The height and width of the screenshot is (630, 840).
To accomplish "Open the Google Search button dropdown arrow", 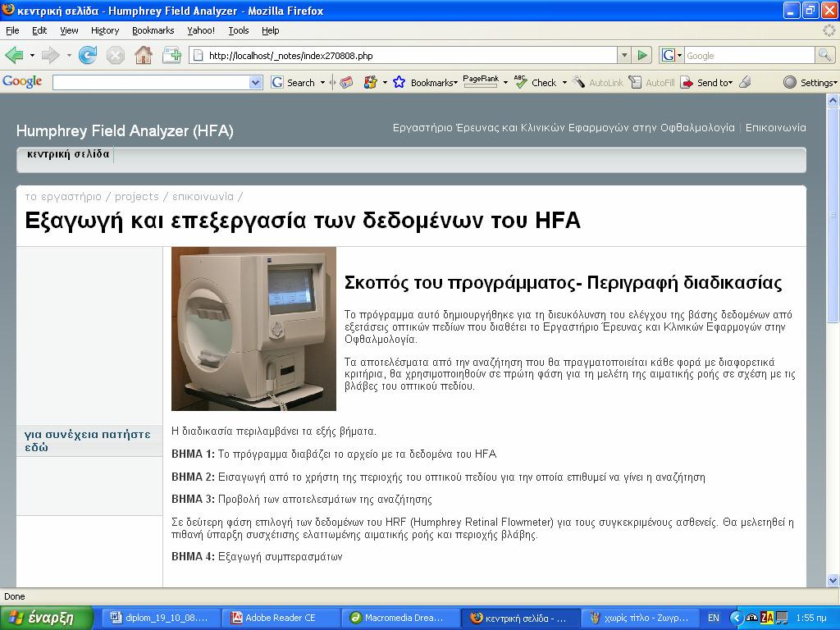I will click(x=322, y=83).
